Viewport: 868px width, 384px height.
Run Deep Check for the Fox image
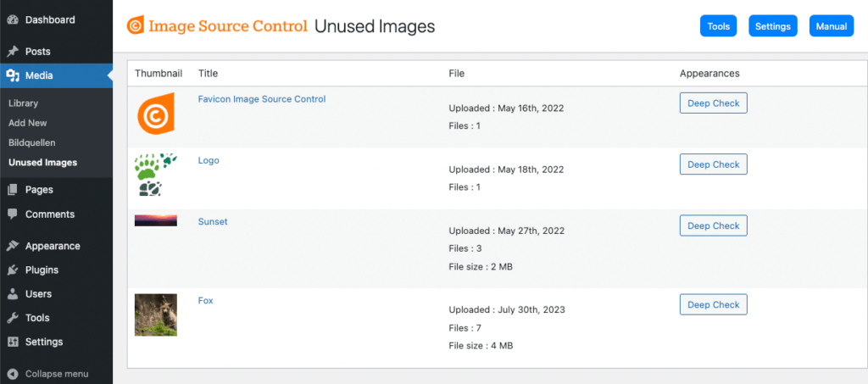tap(714, 304)
